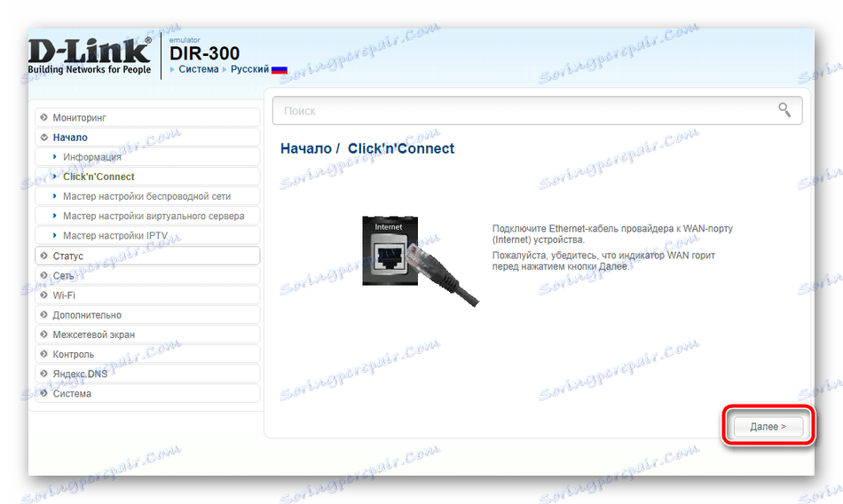The width and height of the screenshot is (843, 504).
Task: Expand the Дополнительно section arrow
Action: (44, 315)
